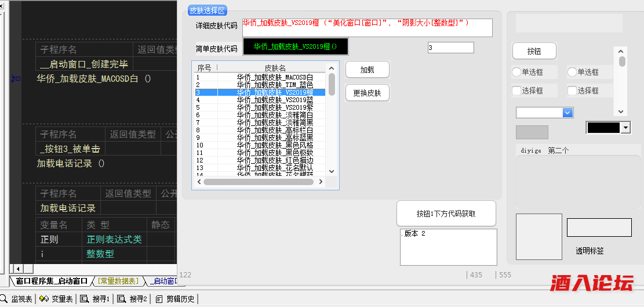This screenshot has width=644, height=307.
Task: Click left arrow of code editor scrollbar
Action: tap(17, 269)
